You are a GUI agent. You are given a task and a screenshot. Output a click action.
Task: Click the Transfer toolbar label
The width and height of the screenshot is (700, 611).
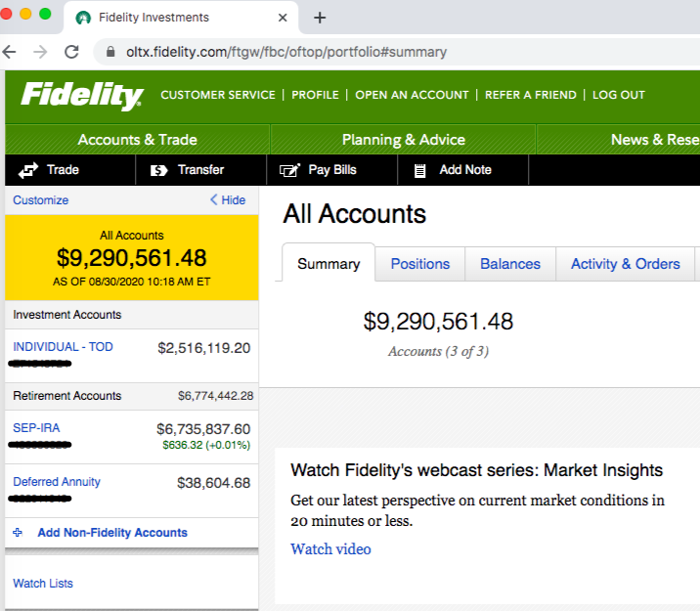[x=200, y=169]
